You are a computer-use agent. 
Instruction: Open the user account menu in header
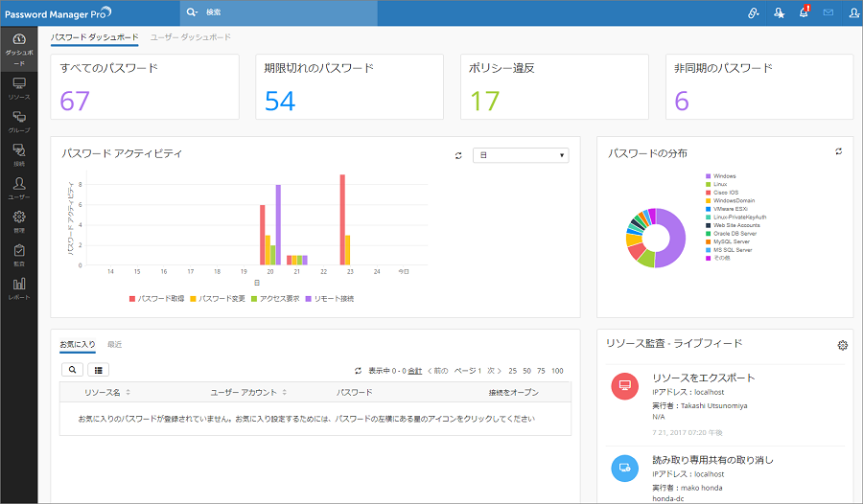click(x=852, y=12)
